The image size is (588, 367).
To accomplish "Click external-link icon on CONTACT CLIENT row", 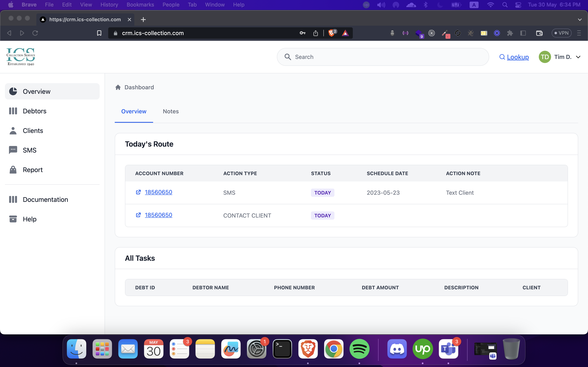I will click(x=138, y=215).
